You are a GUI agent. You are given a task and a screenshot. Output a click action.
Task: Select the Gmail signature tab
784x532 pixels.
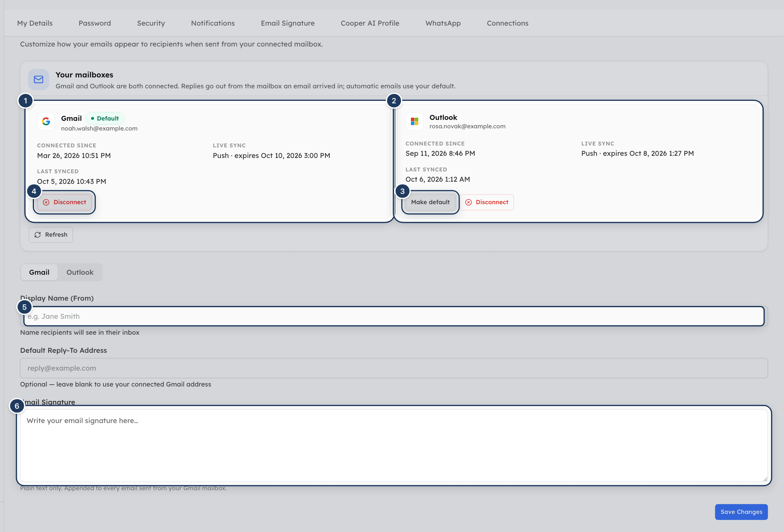click(x=39, y=273)
